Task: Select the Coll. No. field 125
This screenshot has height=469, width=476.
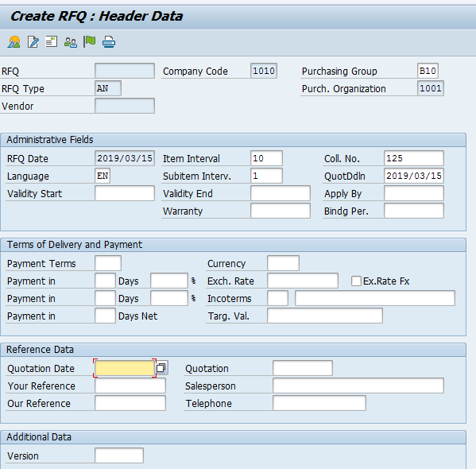Action: point(413,158)
